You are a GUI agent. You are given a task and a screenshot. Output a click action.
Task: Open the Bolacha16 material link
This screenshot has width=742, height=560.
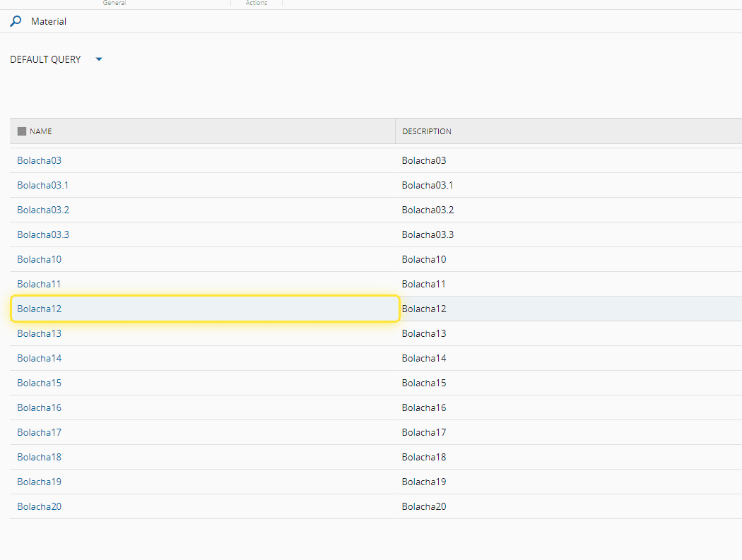(x=40, y=407)
